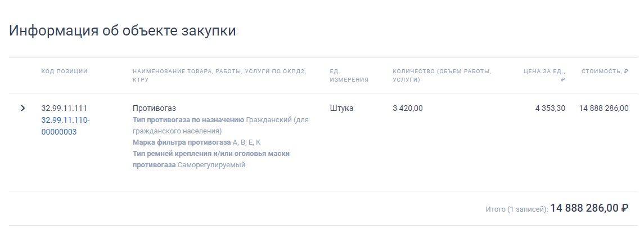644x228 pixels.
Task: Expand the row chevron for position 32.99.11.111
Action: 22,108
